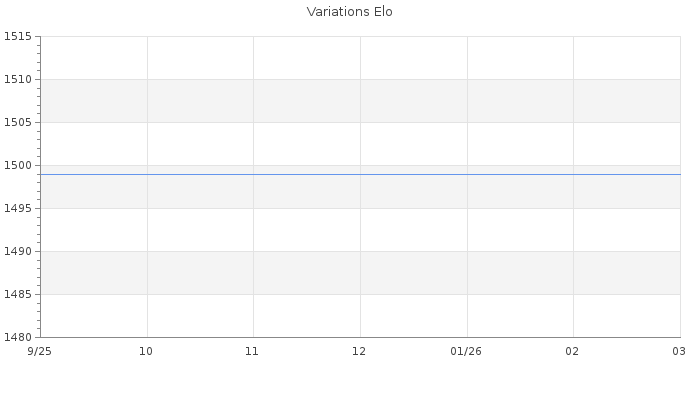
Task: Click the gray band between 1485 and 1490
Action: point(360,273)
